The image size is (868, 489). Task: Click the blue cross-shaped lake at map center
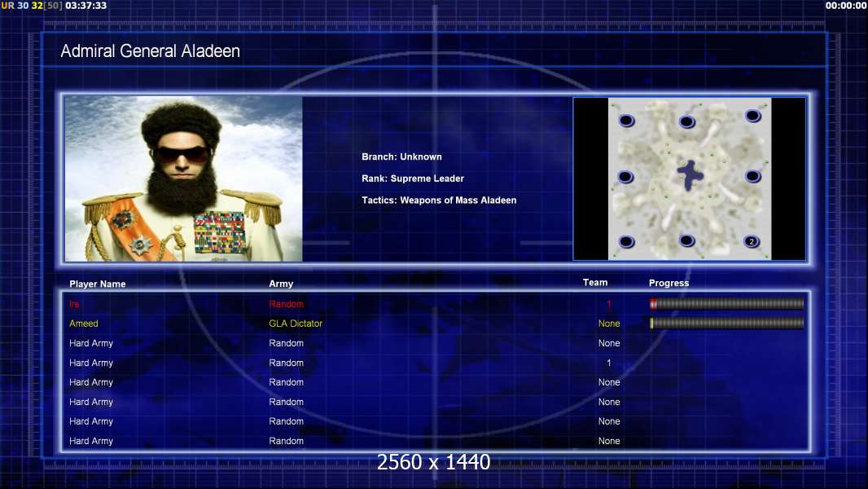[690, 173]
